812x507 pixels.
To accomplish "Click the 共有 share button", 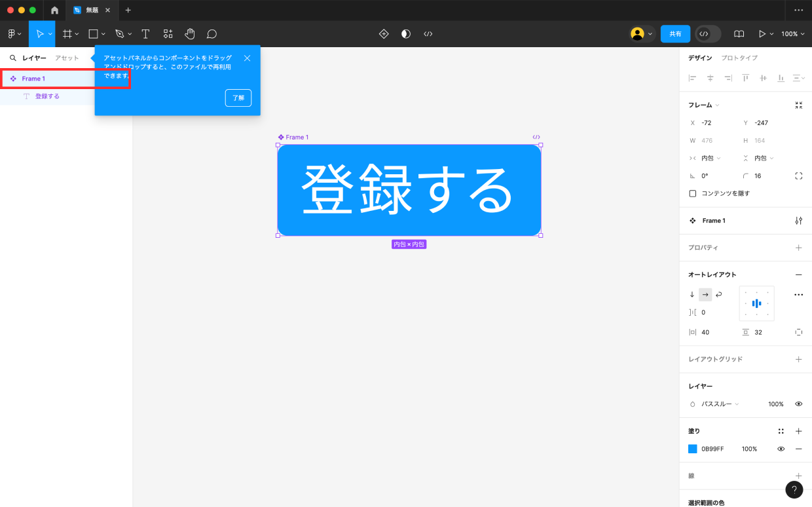I will click(x=675, y=33).
